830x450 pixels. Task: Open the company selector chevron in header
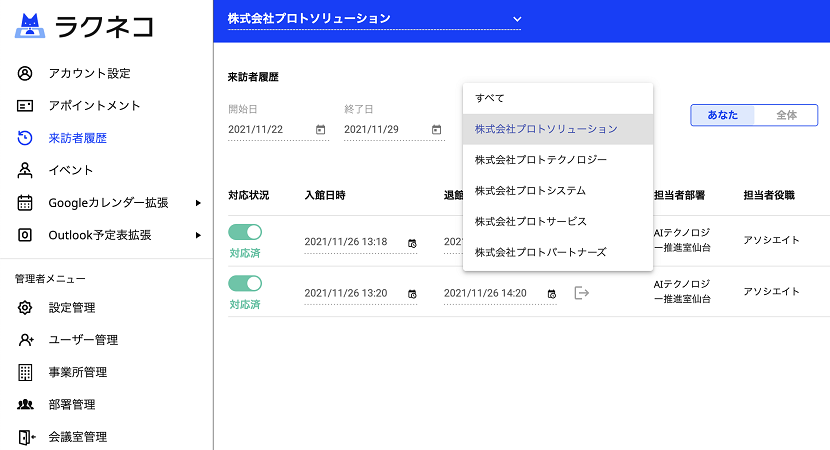click(x=517, y=19)
